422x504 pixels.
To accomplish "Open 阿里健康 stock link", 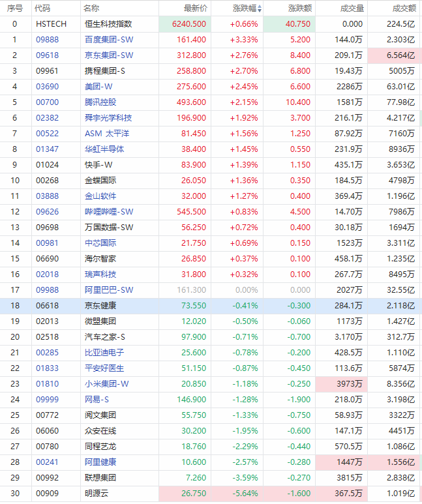I will pos(100,462).
